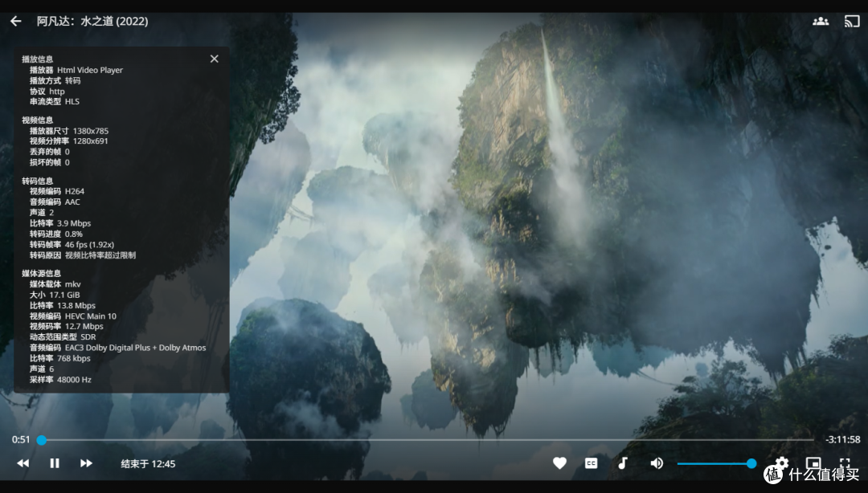This screenshot has height=493, width=868.
Task: Open playback settings gear
Action: pos(782,462)
